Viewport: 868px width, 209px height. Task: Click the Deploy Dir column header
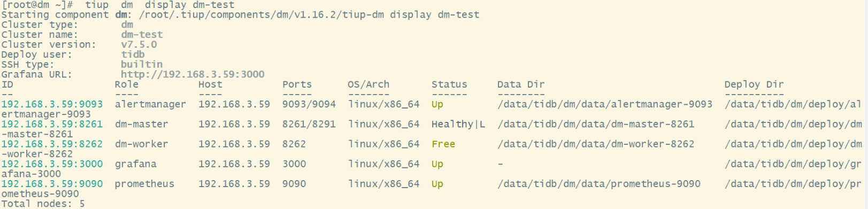coord(754,84)
